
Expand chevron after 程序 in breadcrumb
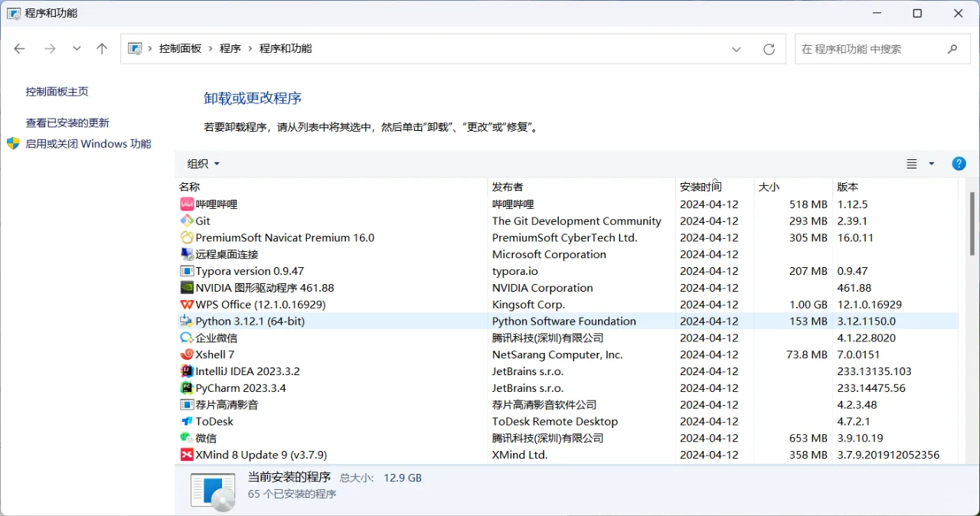click(x=250, y=48)
